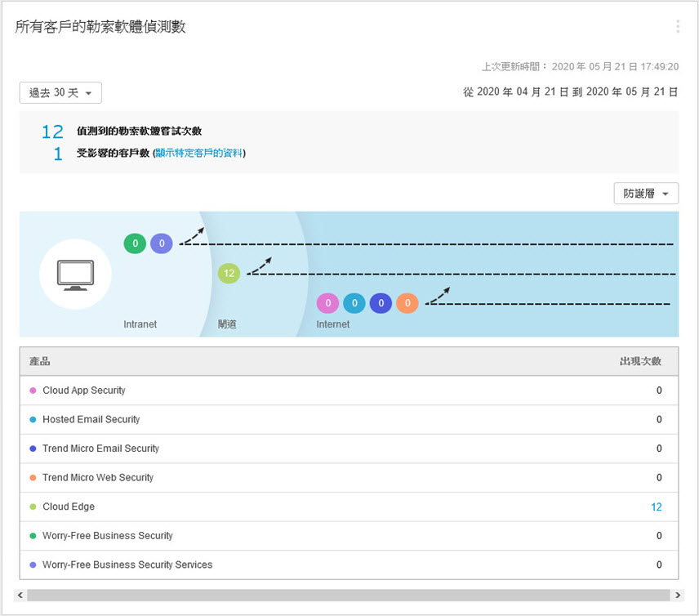
Task: Click the Cloud Edge count link 12
Action: coord(656,507)
